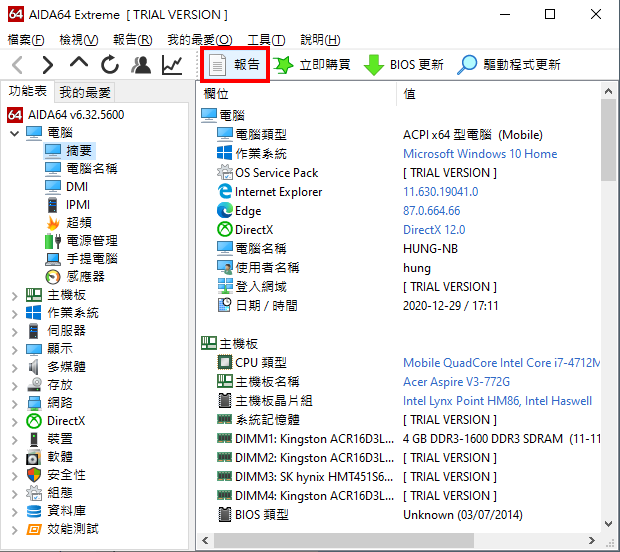Click the 報告 report toolbar button
This screenshot has width=620, height=552.
[235, 64]
